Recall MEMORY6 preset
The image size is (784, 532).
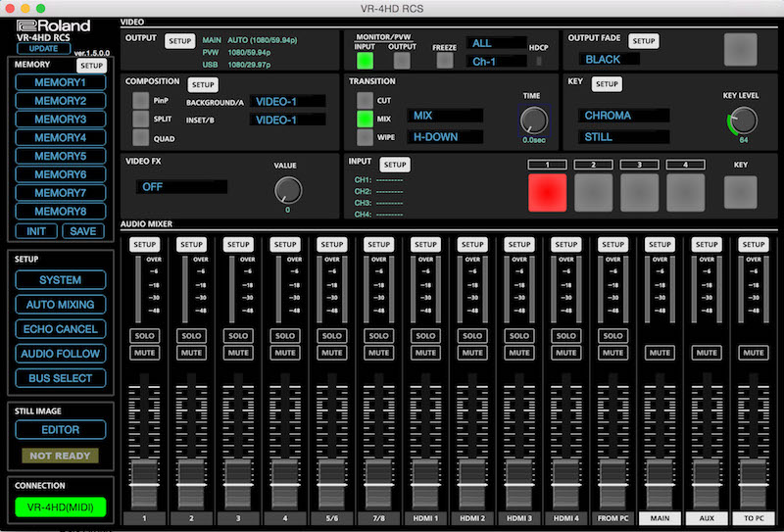click(61, 174)
